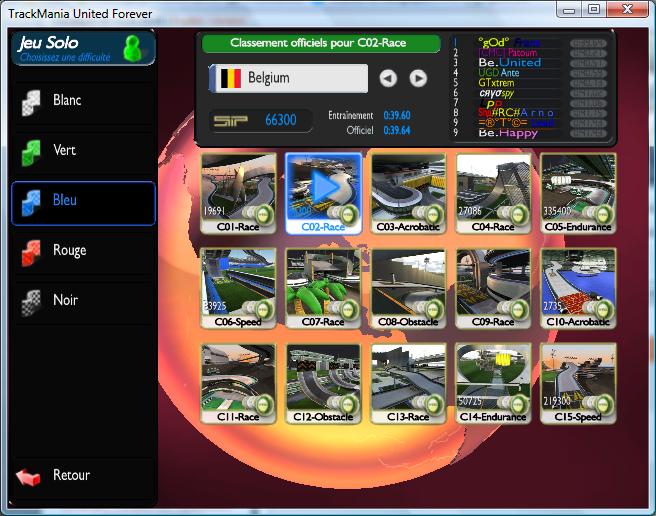This screenshot has width=656, height=516.
Task: Click Be.United in the leaderboard
Action: coord(509,62)
